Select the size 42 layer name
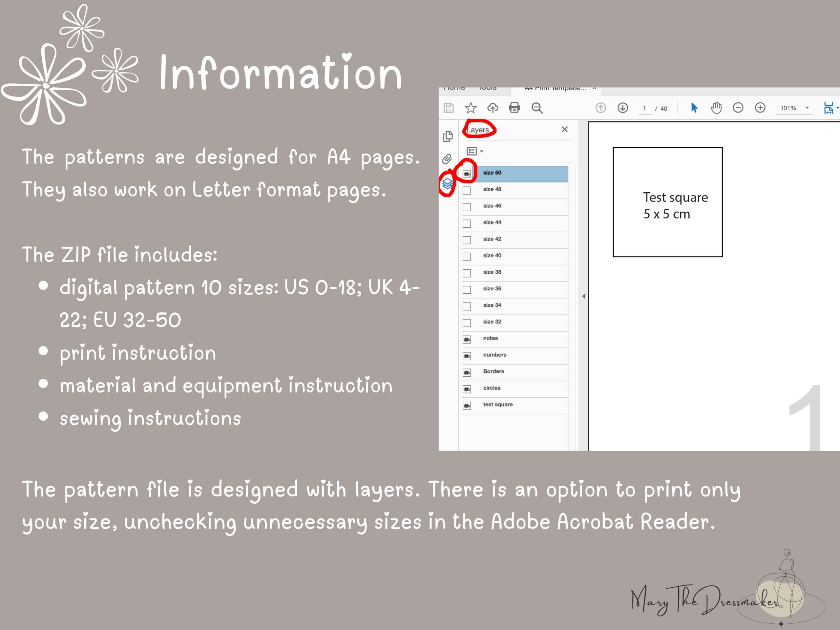Image resolution: width=840 pixels, height=630 pixels. click(x=492, y=239)
